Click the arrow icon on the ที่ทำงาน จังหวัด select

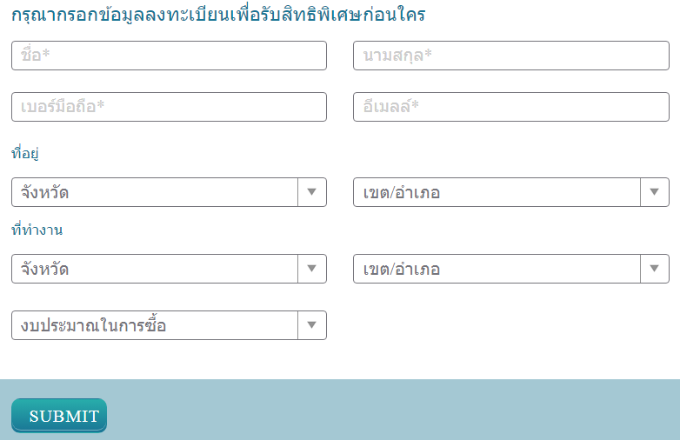[x=312, y=269]
